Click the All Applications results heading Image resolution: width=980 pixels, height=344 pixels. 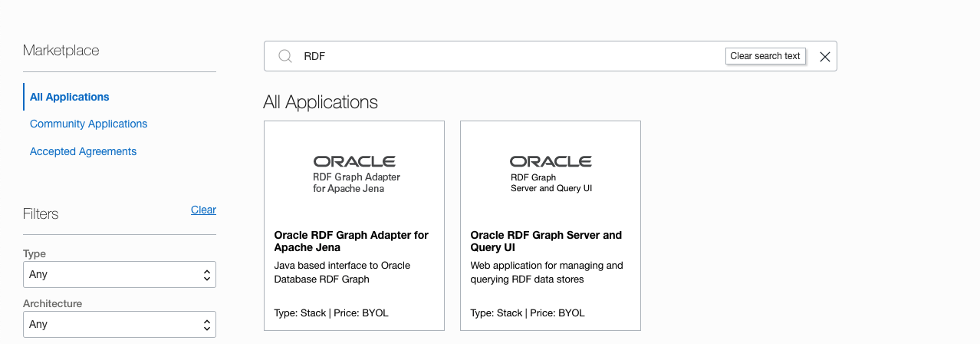pos(321,102)
